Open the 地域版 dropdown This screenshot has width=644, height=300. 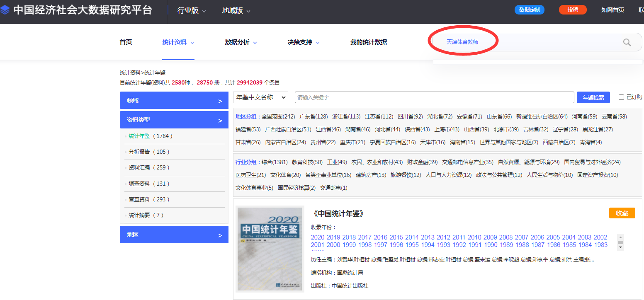point(236,11)
